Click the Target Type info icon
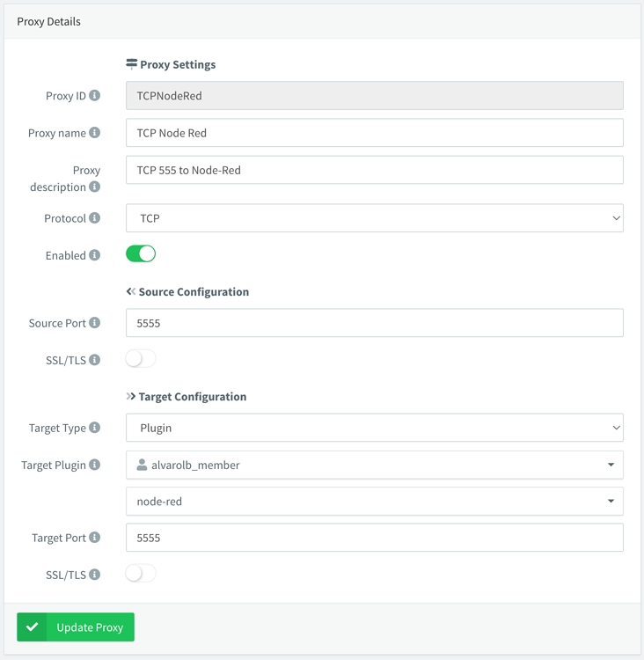This screenshot has height=660, width=644. click(x=94, y=428)
